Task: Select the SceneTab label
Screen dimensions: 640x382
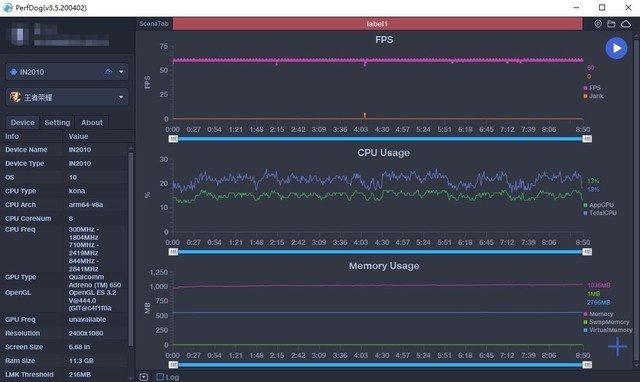Action: (x=154, y=24)
